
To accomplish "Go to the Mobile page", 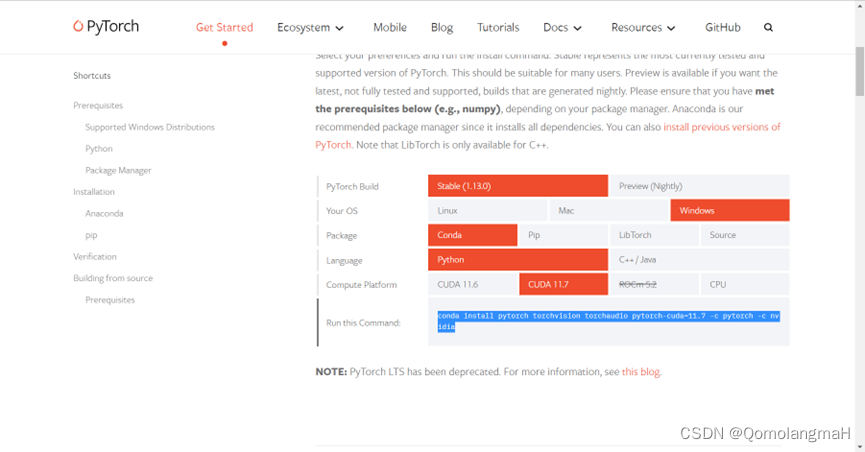I will (x=389, y=28).
